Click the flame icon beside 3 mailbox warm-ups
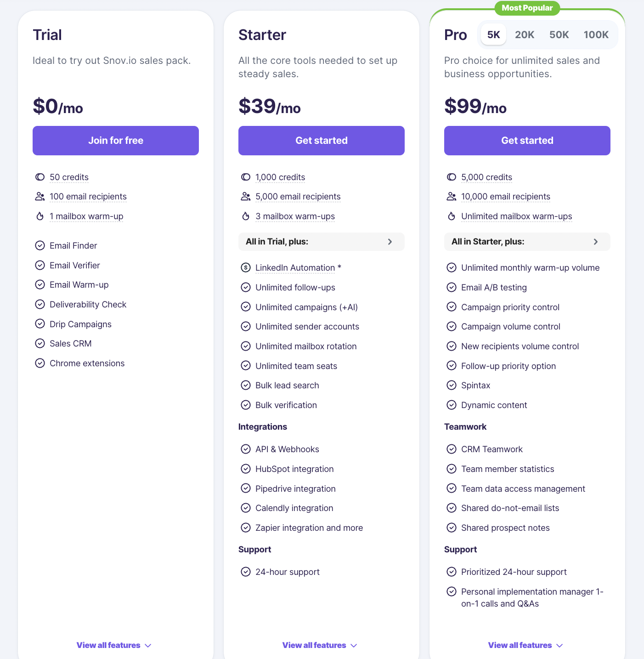This screenshot has width=644, height=659. point(245,216)
